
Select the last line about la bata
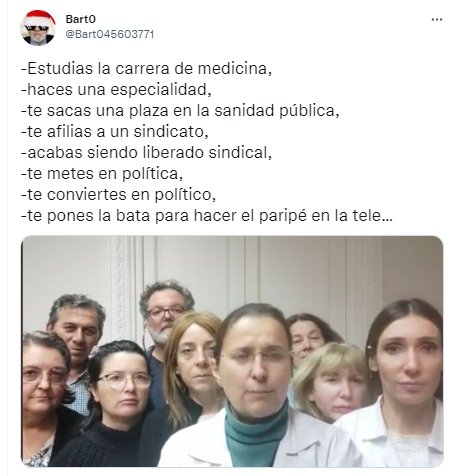pos(207,216)
